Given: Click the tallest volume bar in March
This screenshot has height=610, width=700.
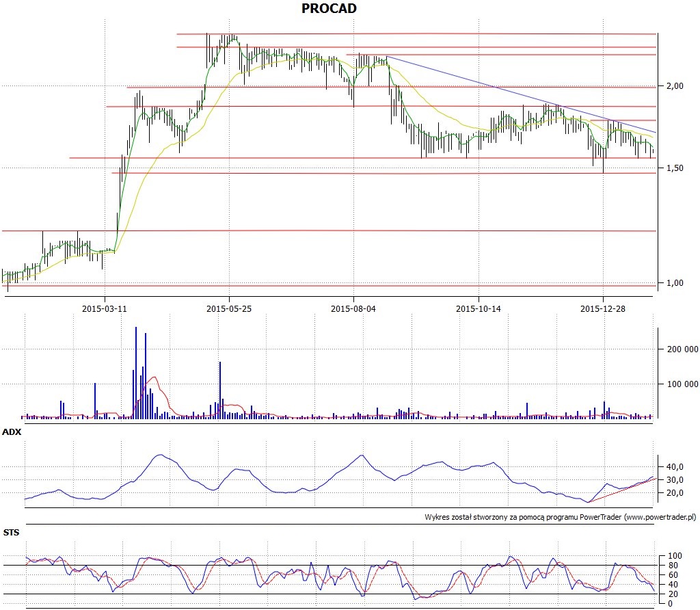Looking at the screenshot, I should (136, 373).
